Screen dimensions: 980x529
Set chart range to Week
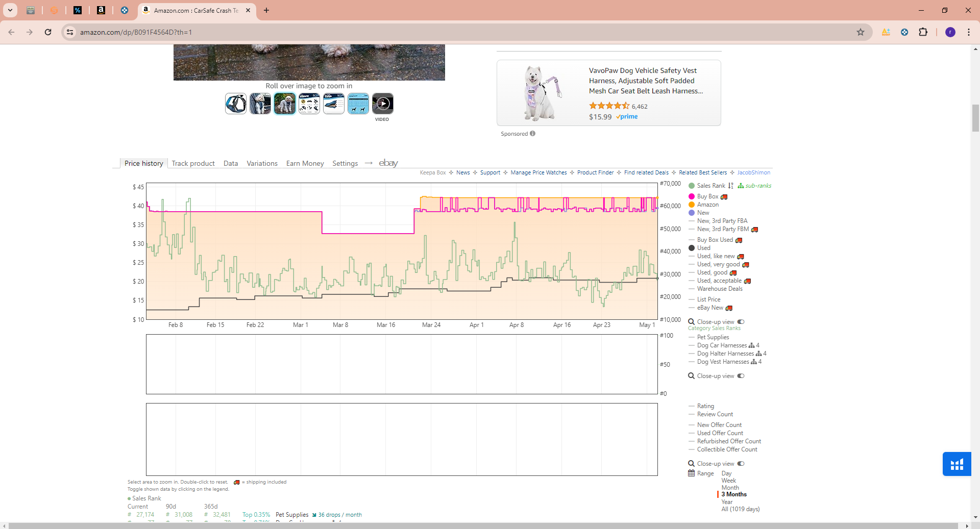(x=729, y=481)
